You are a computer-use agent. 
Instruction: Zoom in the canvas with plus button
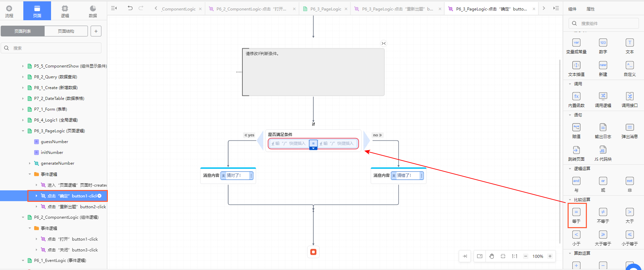point(550,256)
